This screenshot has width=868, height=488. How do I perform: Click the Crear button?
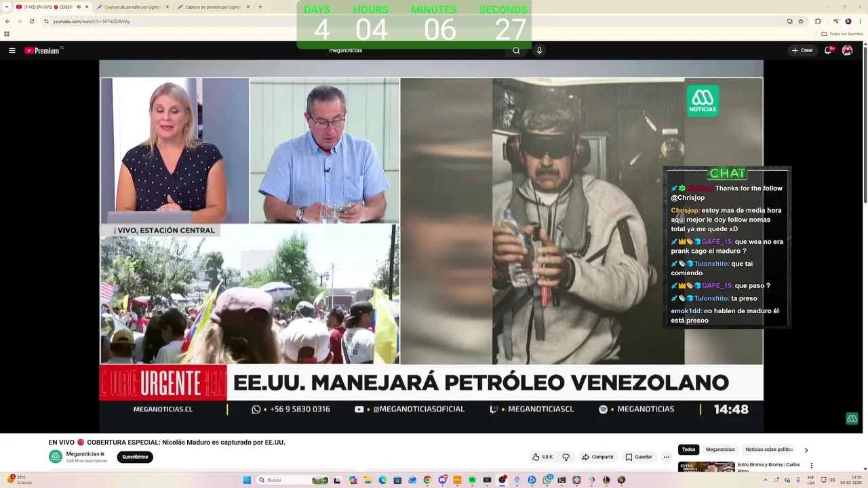[x=802, y=50]
